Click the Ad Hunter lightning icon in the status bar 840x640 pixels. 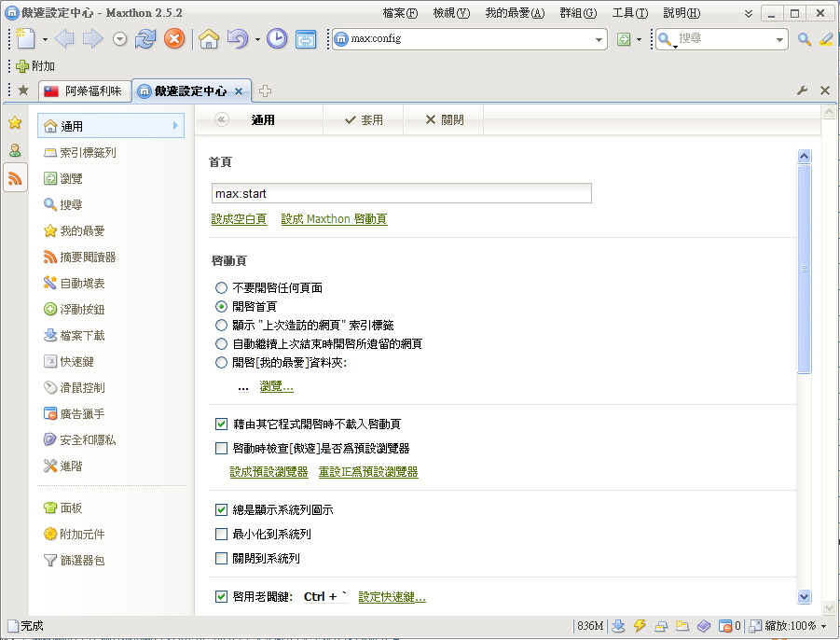click(639, 626)
